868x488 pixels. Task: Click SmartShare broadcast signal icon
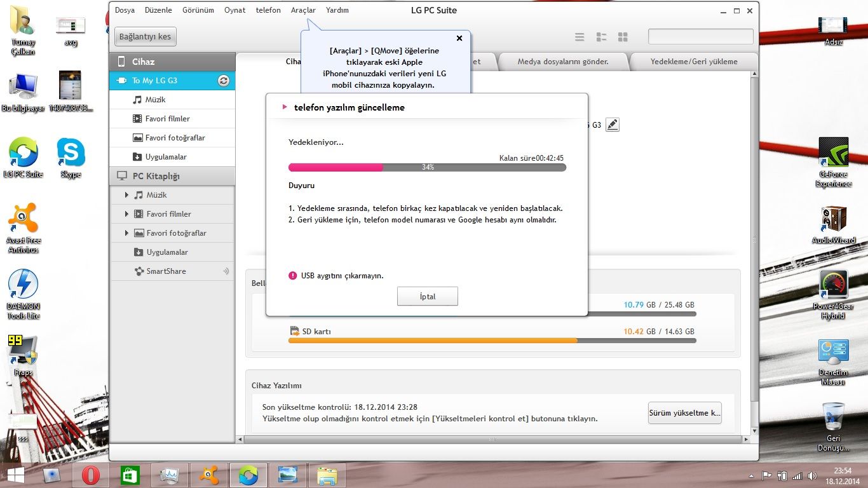point(226,271)
